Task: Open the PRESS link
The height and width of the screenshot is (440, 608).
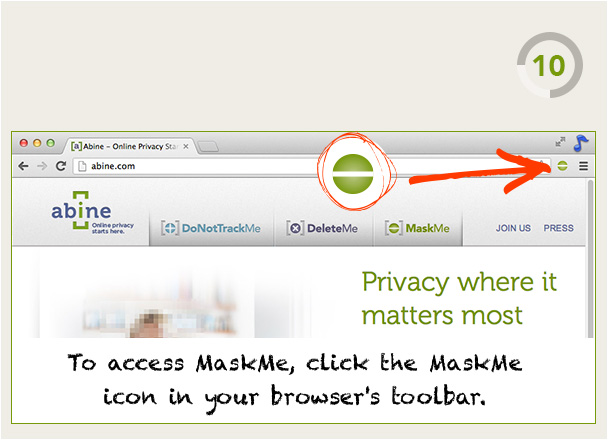Action: pos(558,228)
